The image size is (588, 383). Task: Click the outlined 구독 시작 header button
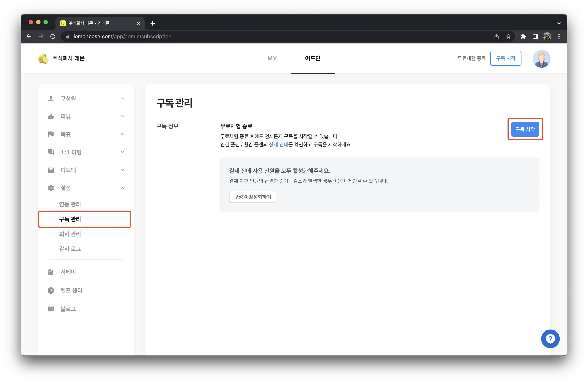506,58
